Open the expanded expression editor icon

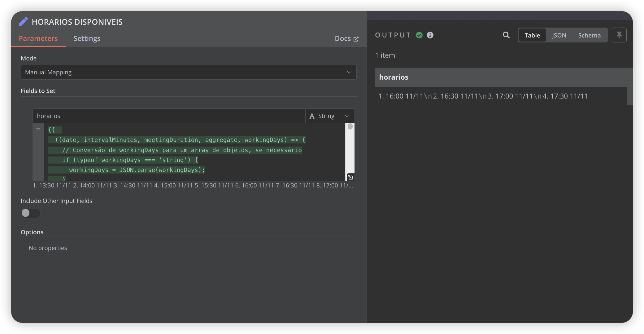click(350, 177)
